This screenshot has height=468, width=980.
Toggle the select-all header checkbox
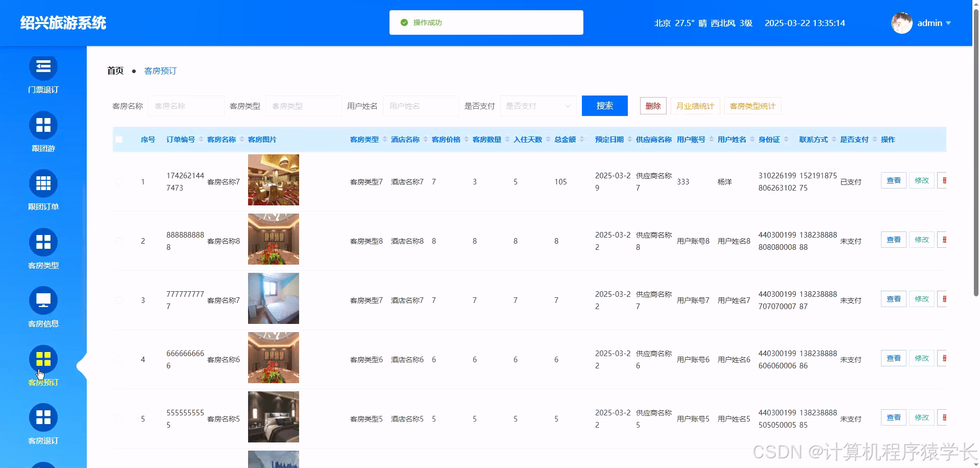click(119, 139)
